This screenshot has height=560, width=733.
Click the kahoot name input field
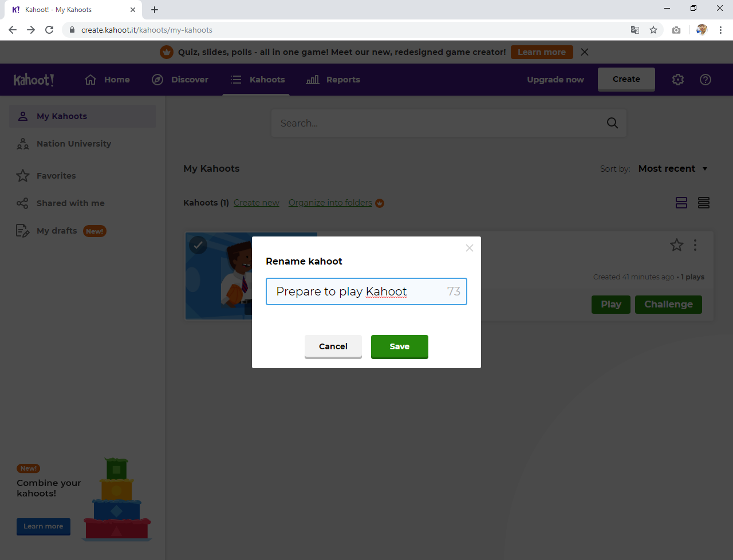pos(358,291)
